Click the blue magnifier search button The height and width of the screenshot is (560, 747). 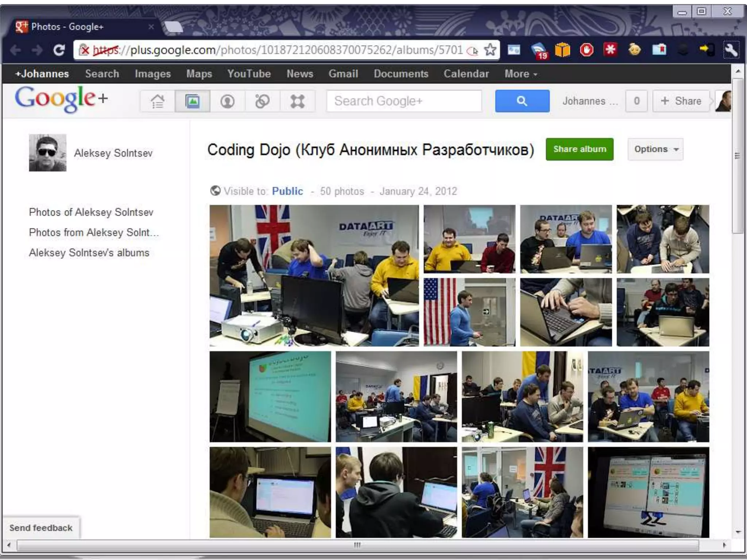(x=522, y=101)
